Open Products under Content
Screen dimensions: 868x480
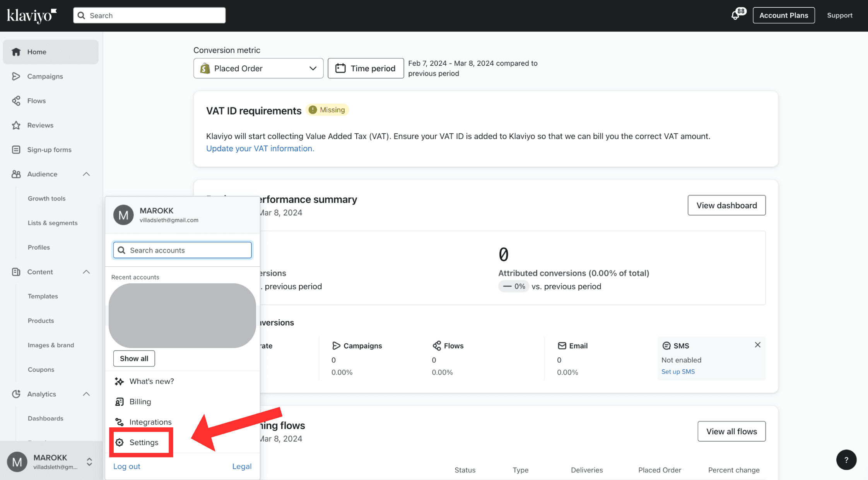(x=41, y=321)
